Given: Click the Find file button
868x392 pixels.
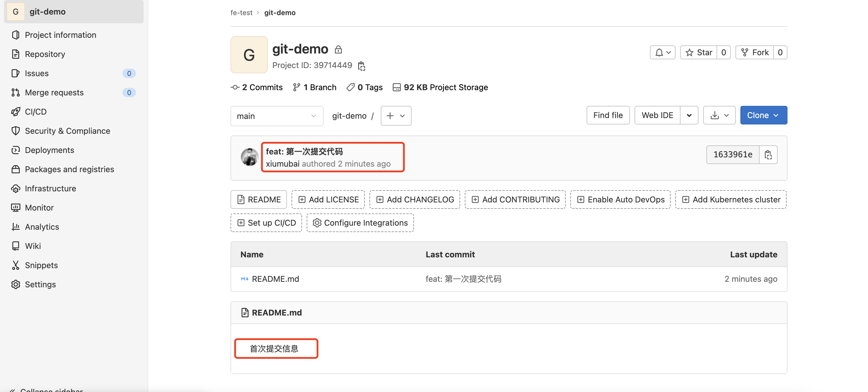Looking at the screenshot, I should 608,115.
